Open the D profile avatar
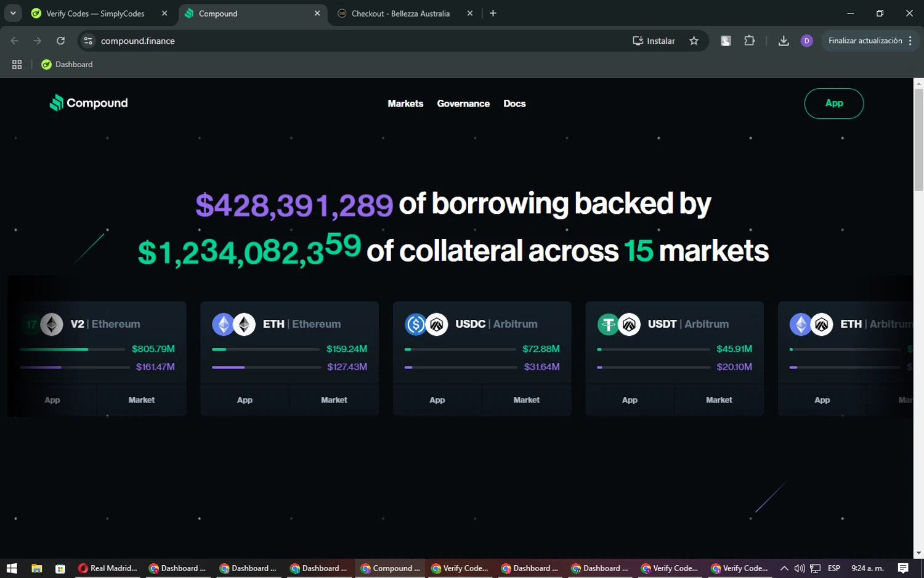 (x=807, y=41)
